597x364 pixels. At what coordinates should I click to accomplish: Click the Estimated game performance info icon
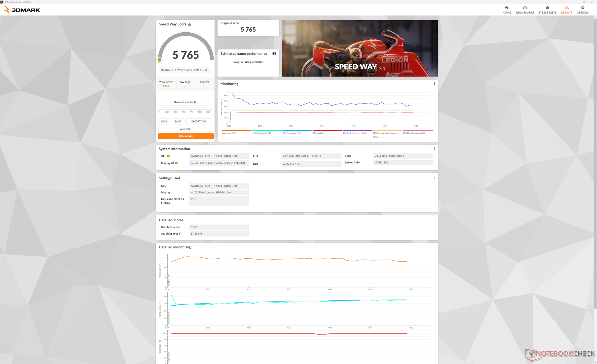pos(274,53)
